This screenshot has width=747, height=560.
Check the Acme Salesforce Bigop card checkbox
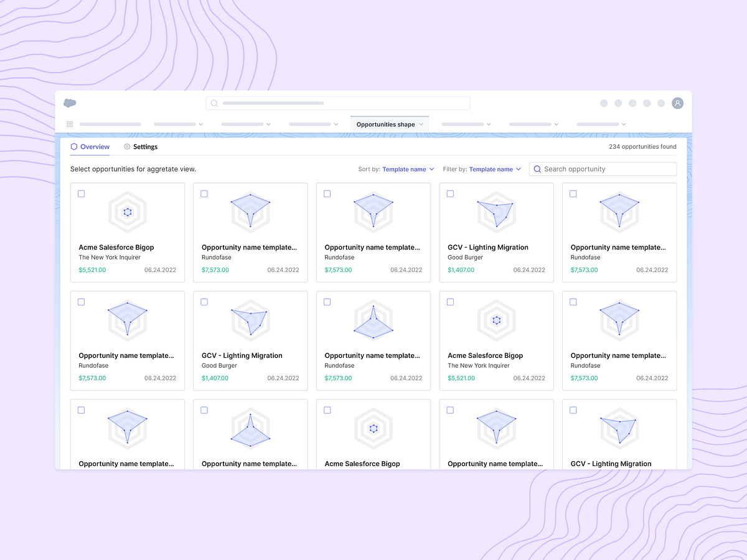click(81, 194)
